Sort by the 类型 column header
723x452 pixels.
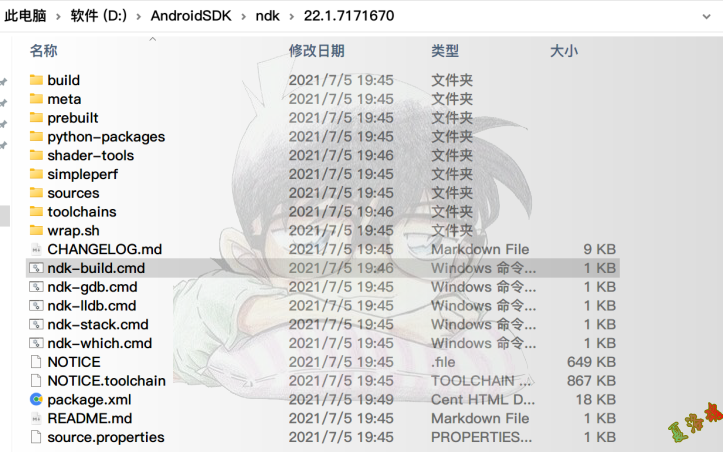point(445,51)
